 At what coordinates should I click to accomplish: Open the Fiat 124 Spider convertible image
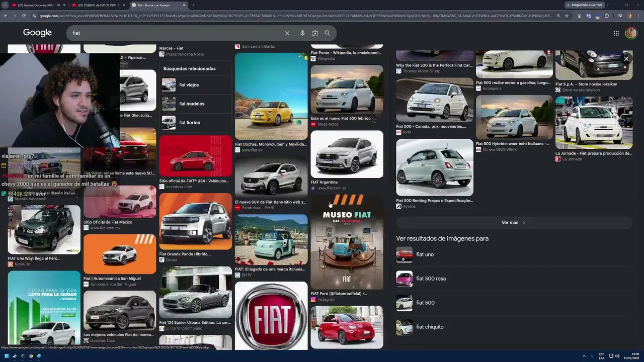tap(196, 292)
